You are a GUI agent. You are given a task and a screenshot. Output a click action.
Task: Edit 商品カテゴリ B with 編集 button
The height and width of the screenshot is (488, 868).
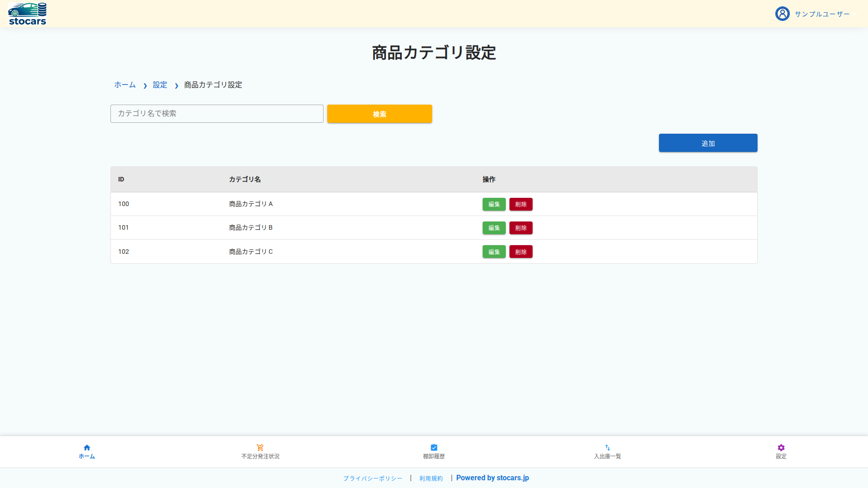coord(494,228)
